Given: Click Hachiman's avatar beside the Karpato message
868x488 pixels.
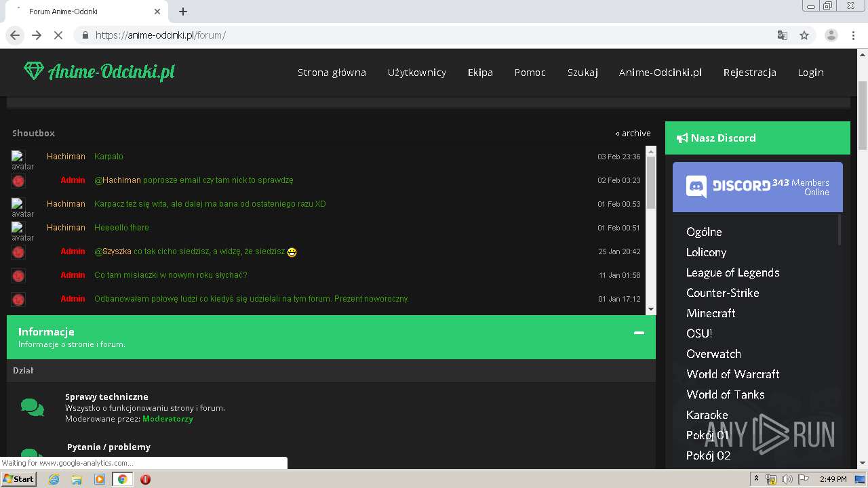Looking at the screenshot, I should tap(22, 161).
